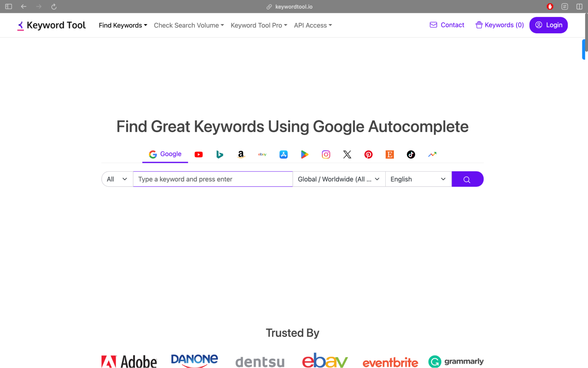Reload the page with refresh icon
Viewport: 588px width, 368px height.
pyautogui.click(x=54, y=6)
